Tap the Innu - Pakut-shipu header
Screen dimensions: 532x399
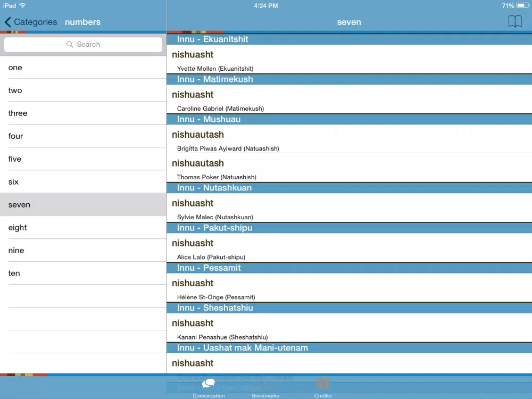tap(349, 228)
